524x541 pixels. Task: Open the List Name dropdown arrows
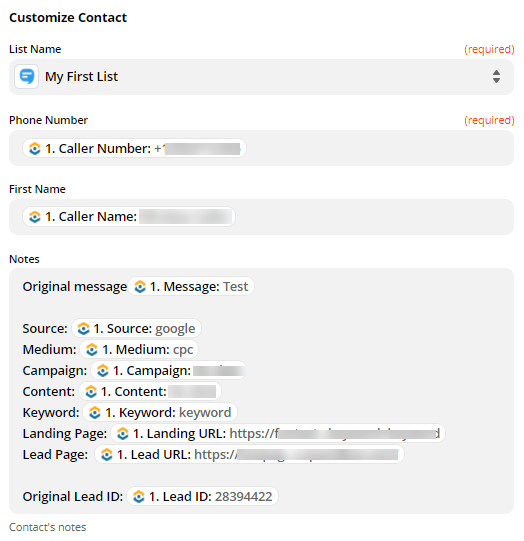pyautogui.click(x=496, y=77)
